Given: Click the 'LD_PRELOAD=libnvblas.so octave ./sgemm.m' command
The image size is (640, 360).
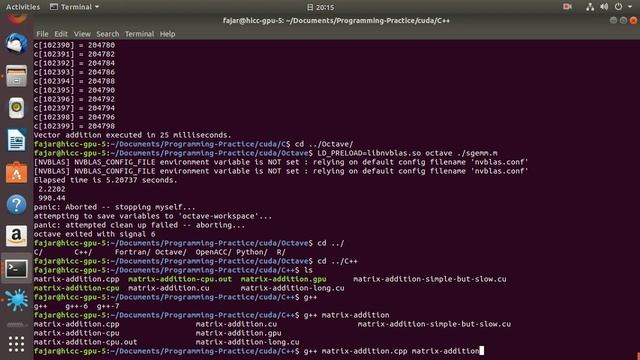Looking at the screenshot, I should 407,153.
